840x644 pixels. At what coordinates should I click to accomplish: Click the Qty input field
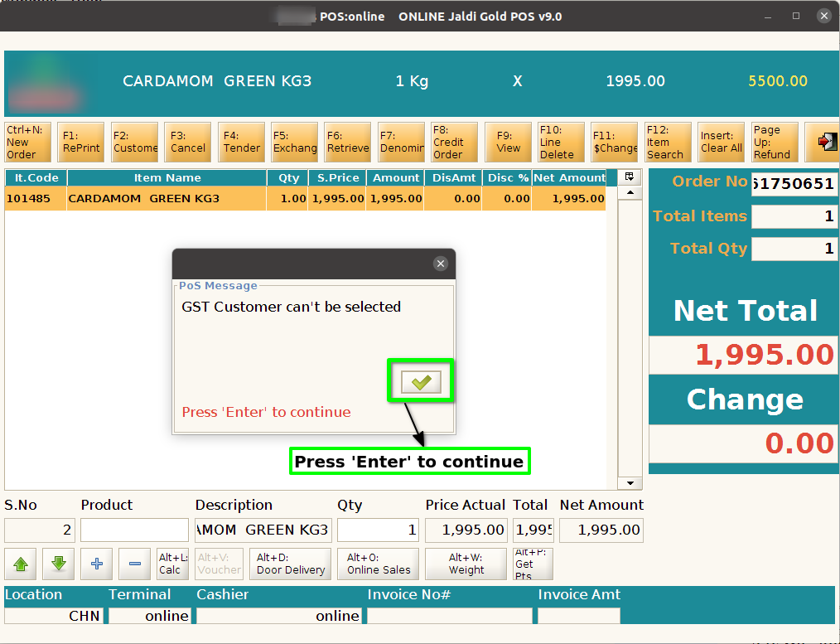[x=379, y=530]
